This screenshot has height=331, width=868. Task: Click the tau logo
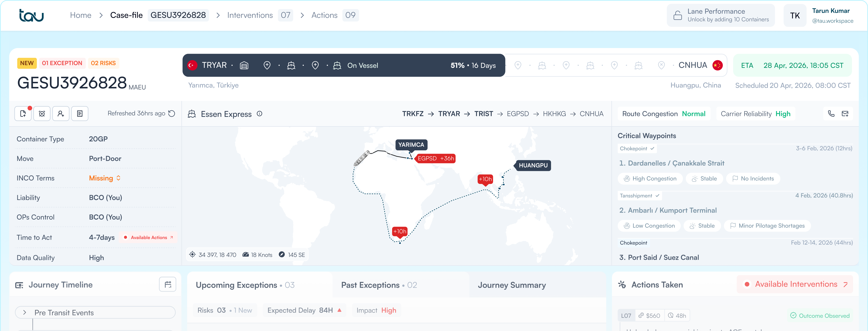[x=31, y=16]
